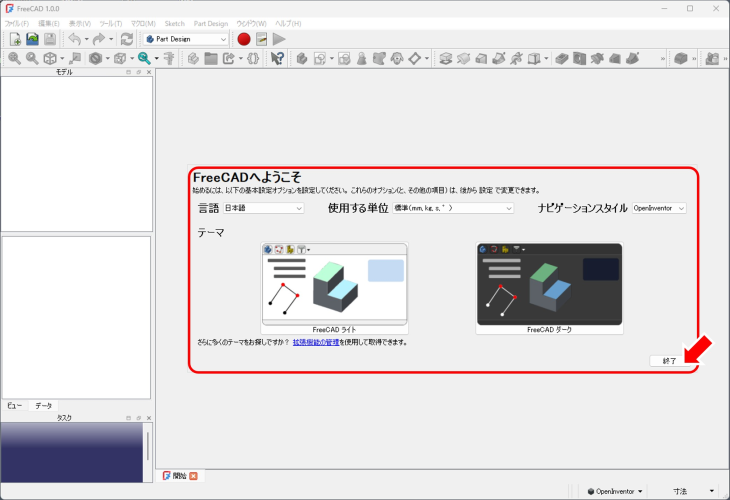Click the Open file icon
Image resolution: width=730 pixels, height=500 pixels.
point(32,39)
